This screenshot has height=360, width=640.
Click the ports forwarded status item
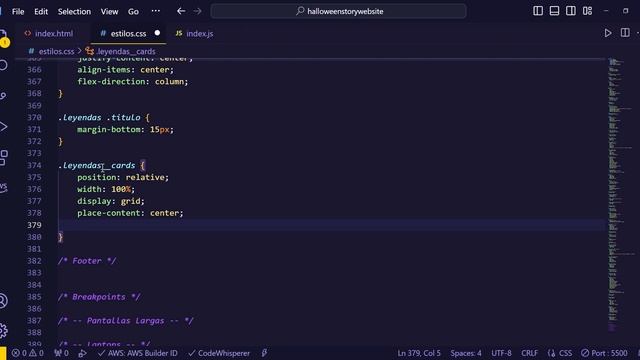pos(61,353)
